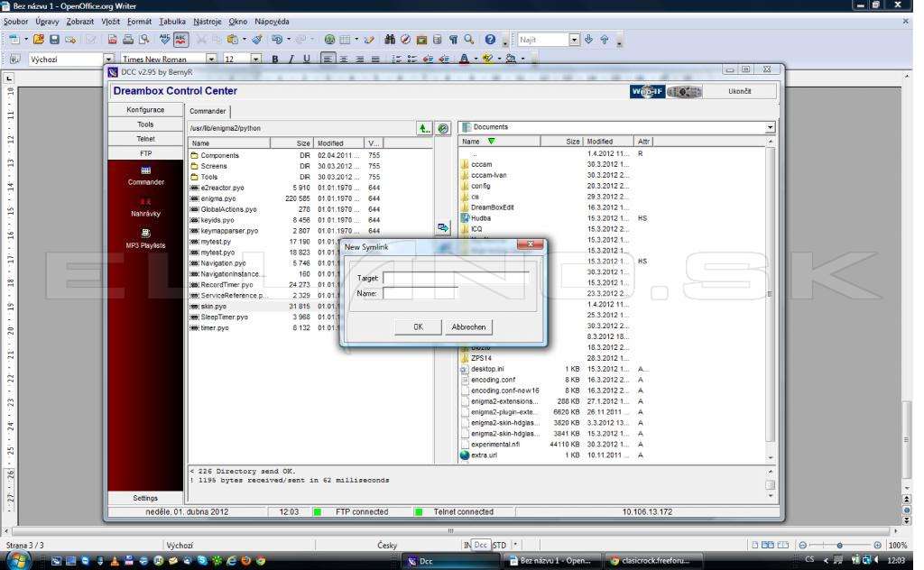This screenshot has width=924, height=570.
Task: Open the Nástroje menu
Action: [208, 22]
